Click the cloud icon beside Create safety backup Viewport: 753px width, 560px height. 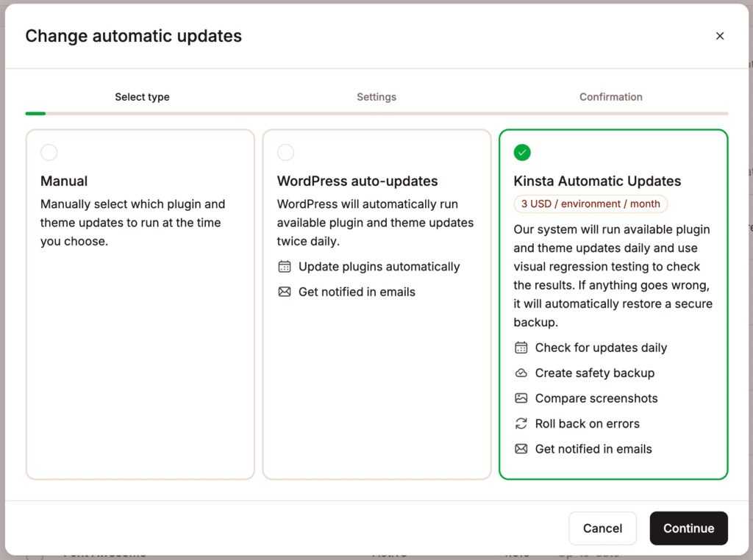[x=521, y=373]
